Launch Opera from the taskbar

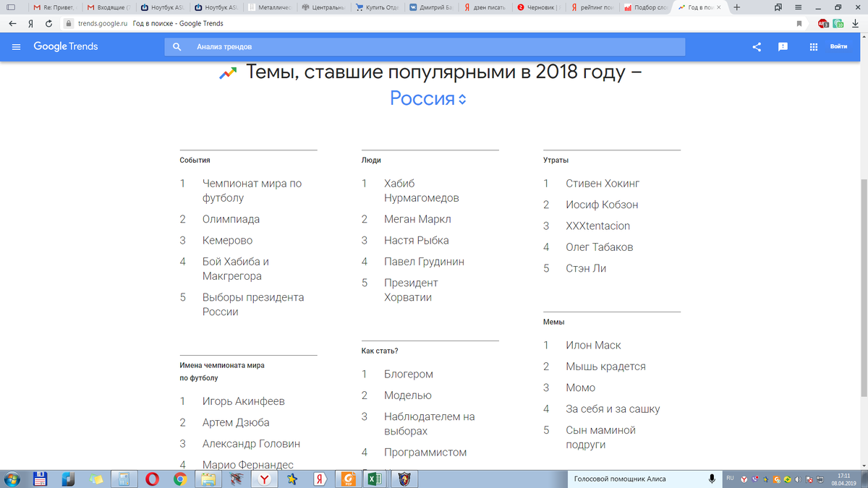[x=152, y=479]
